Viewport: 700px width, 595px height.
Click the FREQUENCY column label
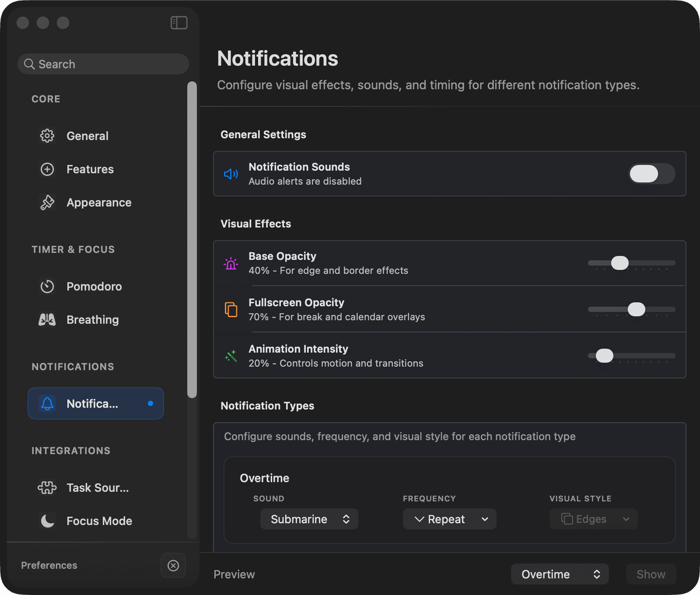(430, 499)
